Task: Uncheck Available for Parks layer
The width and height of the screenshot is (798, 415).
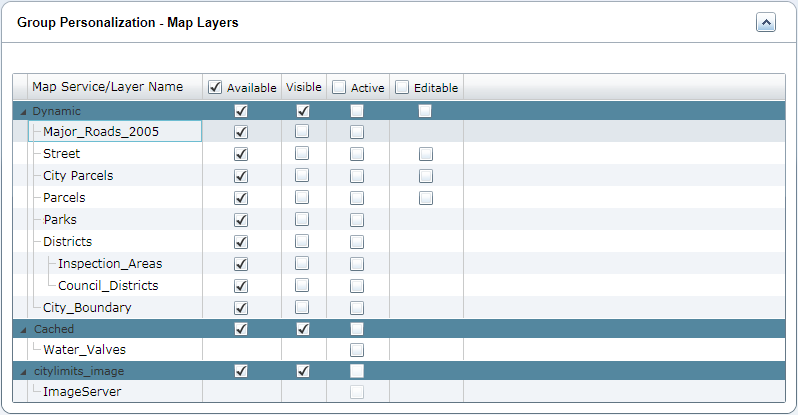Action: (240, 220)
